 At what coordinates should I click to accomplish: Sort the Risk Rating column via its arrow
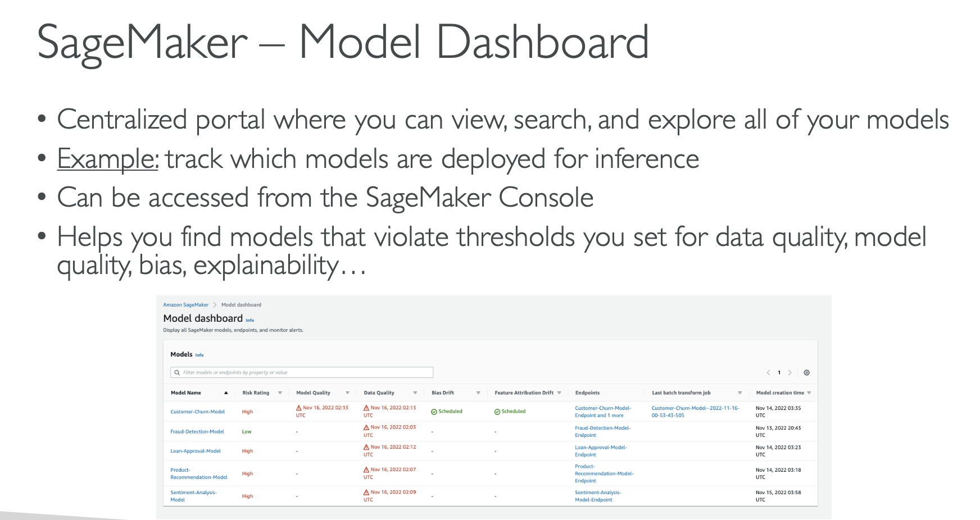click(280, 393)
